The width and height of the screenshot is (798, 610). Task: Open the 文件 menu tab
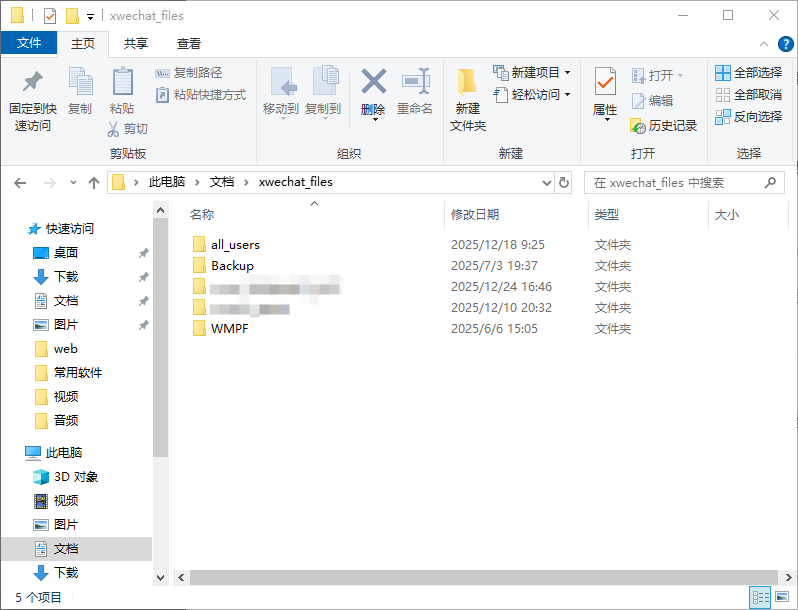coord(28,43)
